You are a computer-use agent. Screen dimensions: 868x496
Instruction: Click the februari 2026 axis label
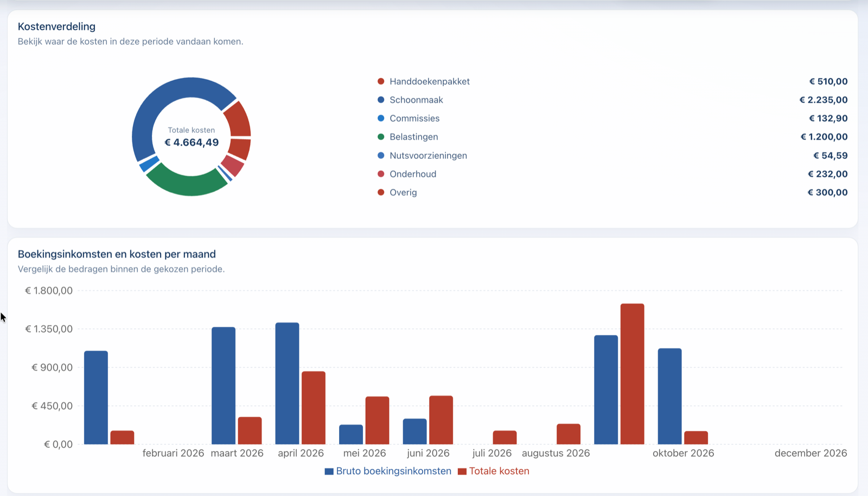[x=173, y=453]
